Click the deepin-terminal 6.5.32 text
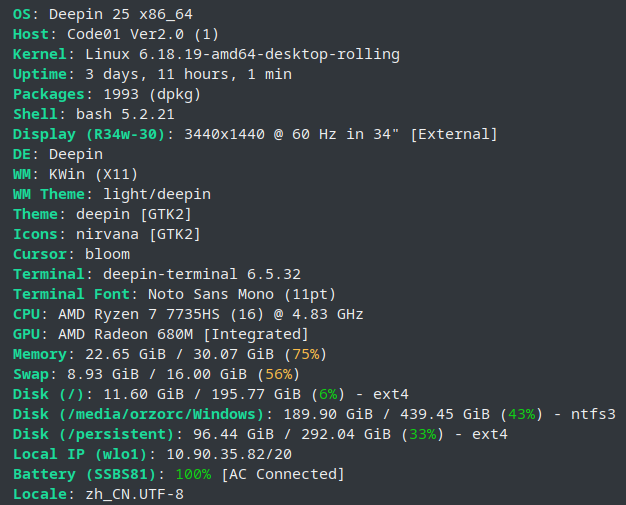Viewport: 626px width, 505px height. point(195,274)
